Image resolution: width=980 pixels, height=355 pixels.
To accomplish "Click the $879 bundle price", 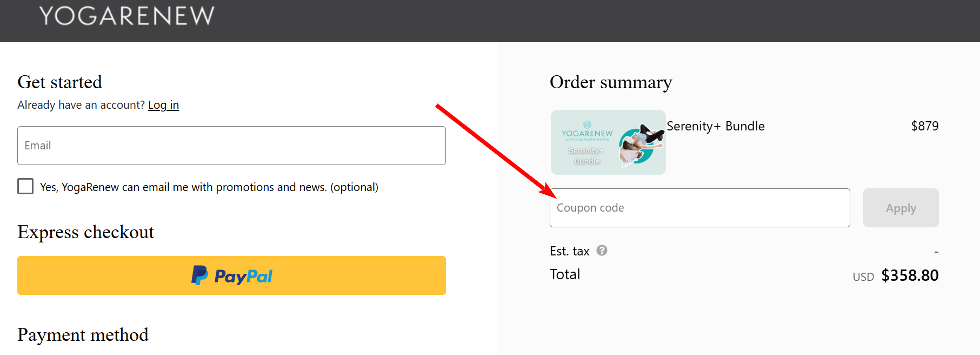I will pyautogui.click(x=925, y=126).
